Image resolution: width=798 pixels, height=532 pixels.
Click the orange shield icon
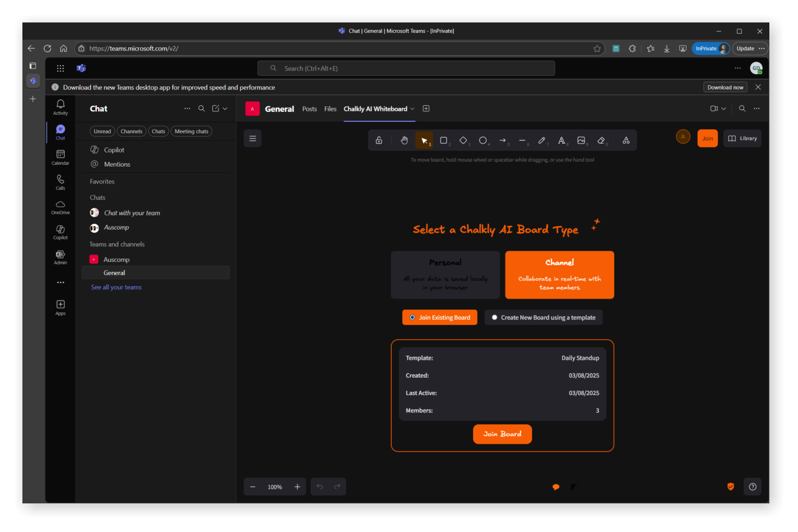click(731, 487)
